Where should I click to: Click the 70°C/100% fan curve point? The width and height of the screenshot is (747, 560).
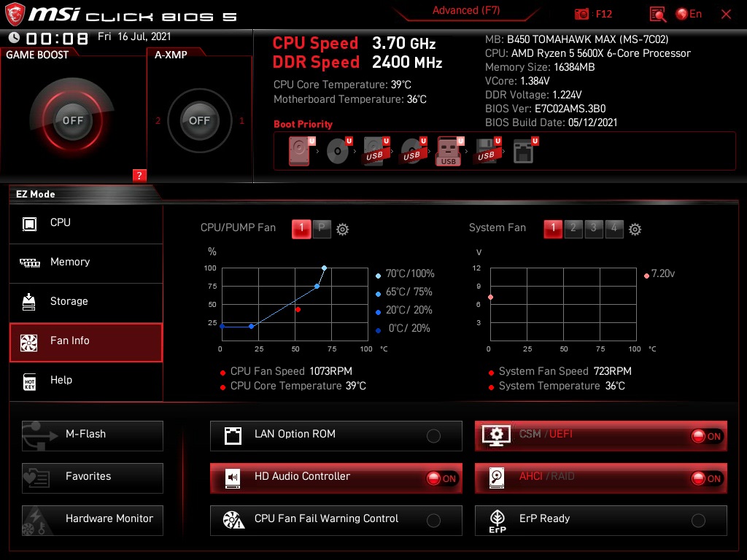coord(324,268)
